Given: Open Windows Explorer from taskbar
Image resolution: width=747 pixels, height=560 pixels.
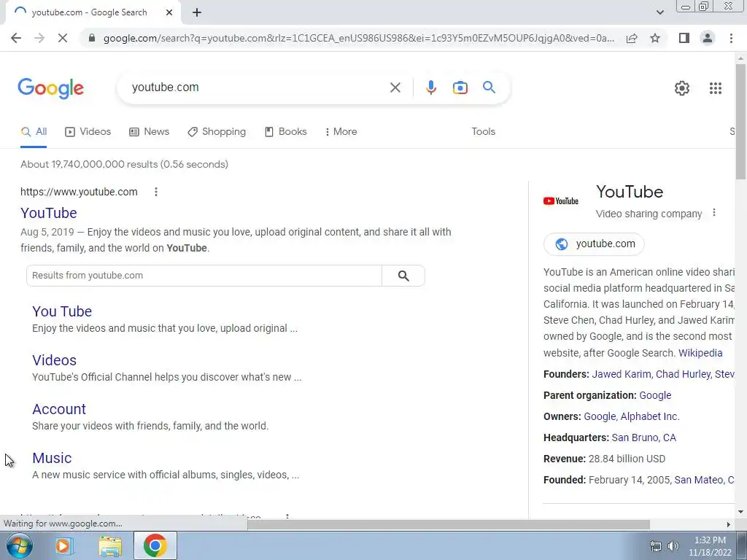Looking at the screenshot, I should [x=110, y=546].
